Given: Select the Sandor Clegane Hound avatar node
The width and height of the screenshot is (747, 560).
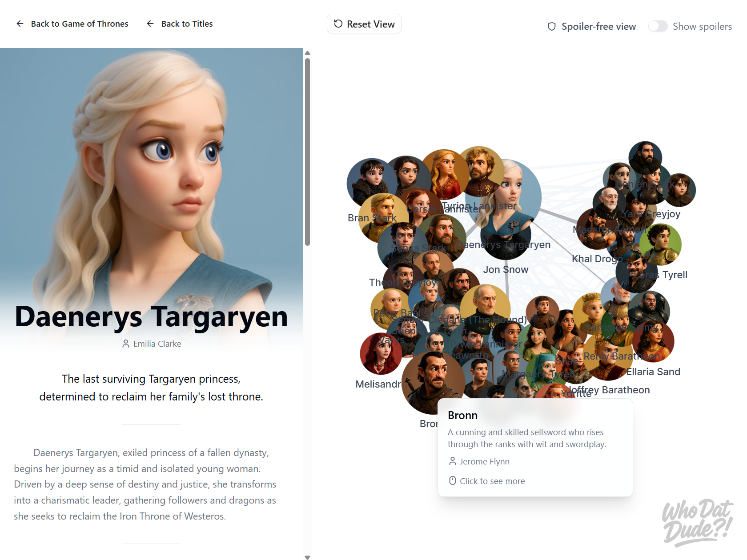Looking at the screenshot, I should click(x=462, y=285).
